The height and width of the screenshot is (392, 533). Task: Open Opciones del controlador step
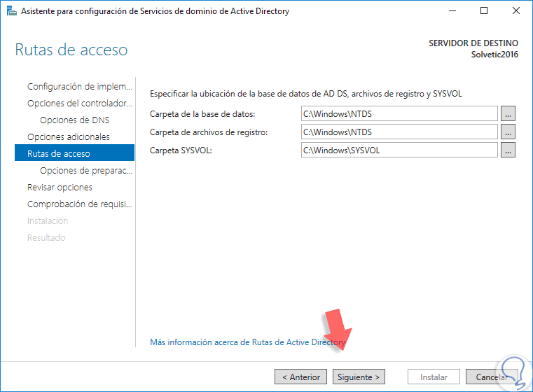click(x=80, y=104)
